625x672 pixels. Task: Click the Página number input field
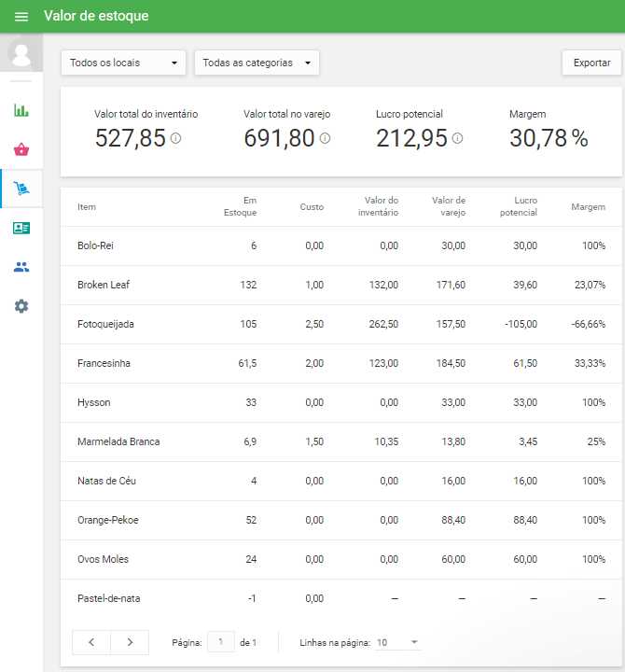[221, 642]
